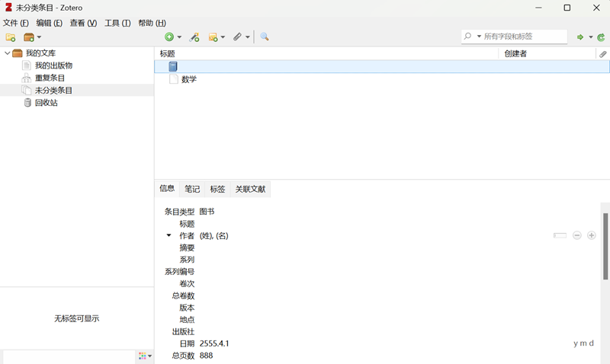The height and width of the screenshot is (364, 610).
Task: Click the New Collection folder icon
Action: [11, 37]
